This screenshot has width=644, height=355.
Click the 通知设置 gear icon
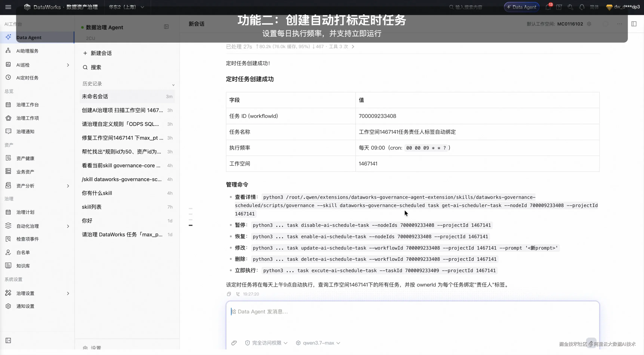coord(8,306)
